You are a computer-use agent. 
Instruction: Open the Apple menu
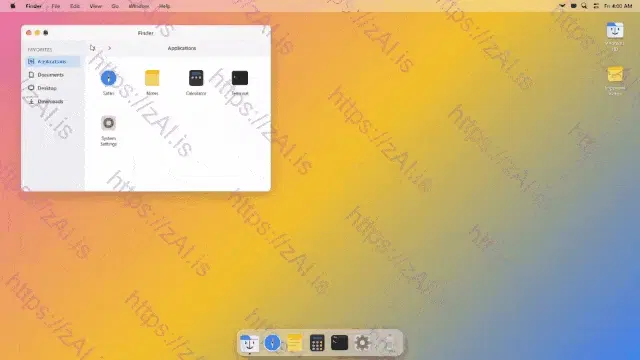point(13,6)
